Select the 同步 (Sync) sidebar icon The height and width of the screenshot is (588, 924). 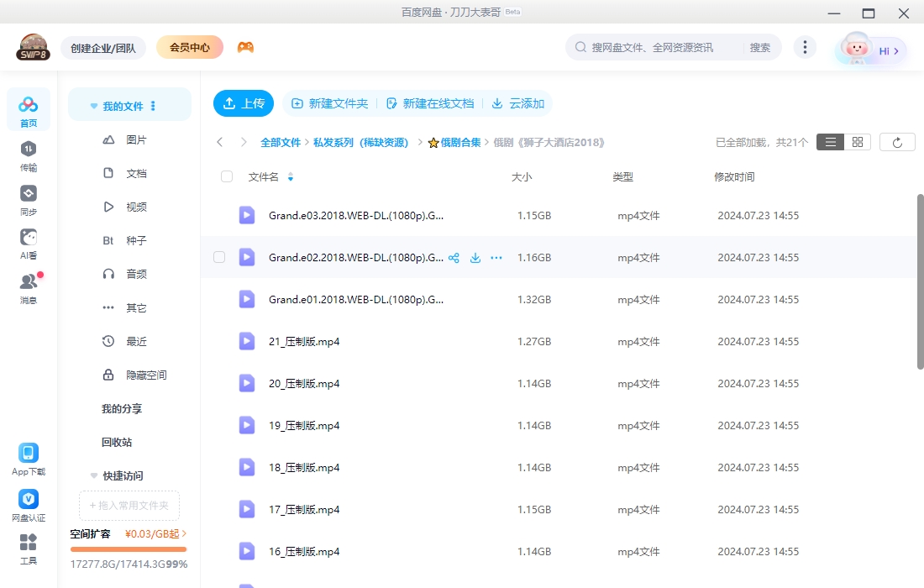(x=28, y=200)
